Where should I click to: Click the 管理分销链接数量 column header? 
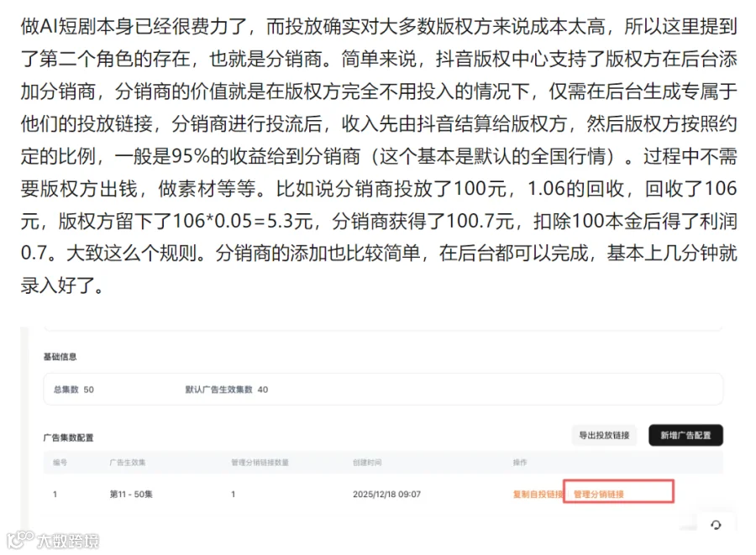[260, 463]
